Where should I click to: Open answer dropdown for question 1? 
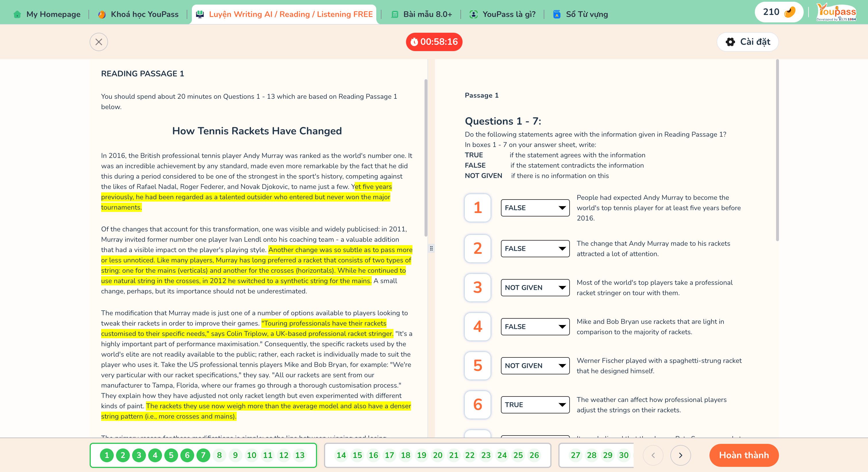pos(535,208)
